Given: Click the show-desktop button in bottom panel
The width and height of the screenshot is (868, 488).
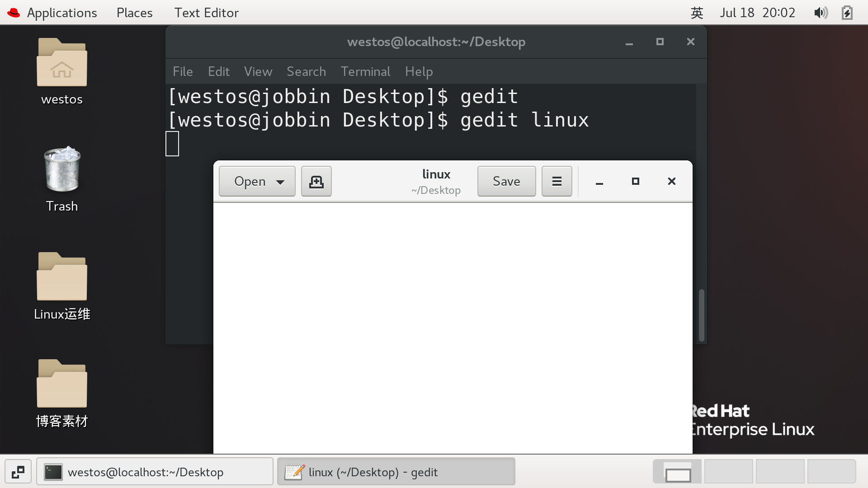Looking at the screenshot, I should tap(18, 472).
